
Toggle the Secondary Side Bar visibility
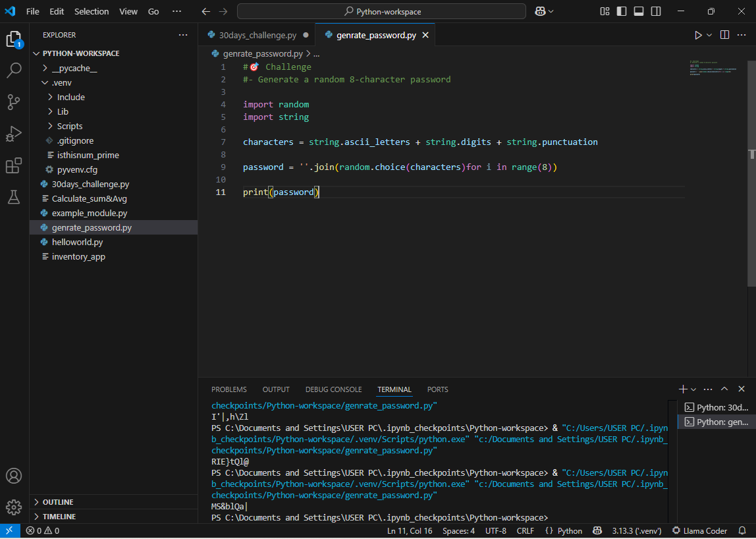pos(656,11)
